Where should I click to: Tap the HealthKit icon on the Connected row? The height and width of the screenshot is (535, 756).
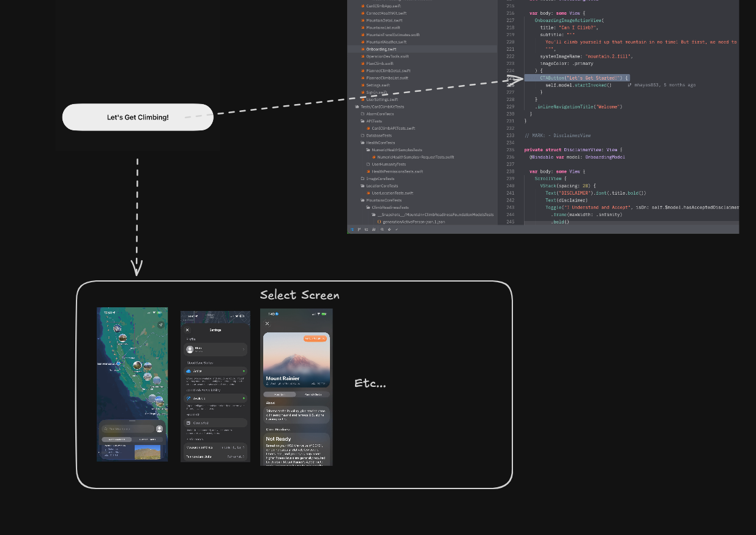click(188, 422)
